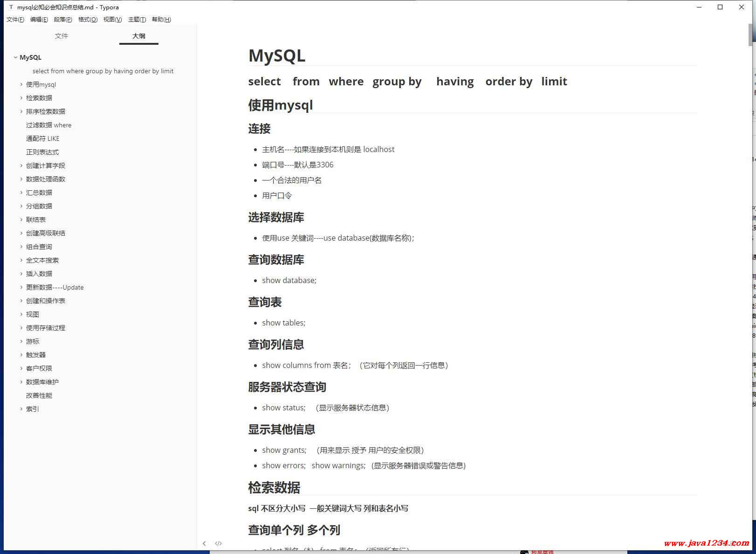
Task: Open the 段落(P) menu
Action: point(63,19)
